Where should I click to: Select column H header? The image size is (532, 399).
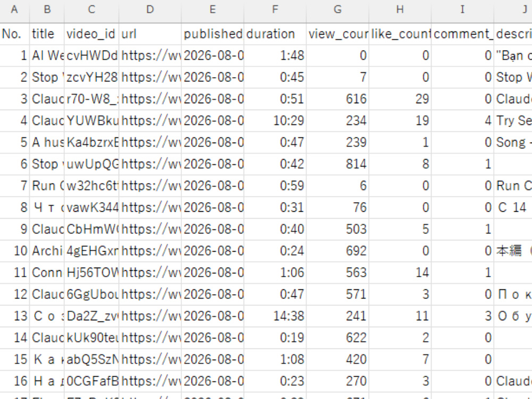(400, 10)
